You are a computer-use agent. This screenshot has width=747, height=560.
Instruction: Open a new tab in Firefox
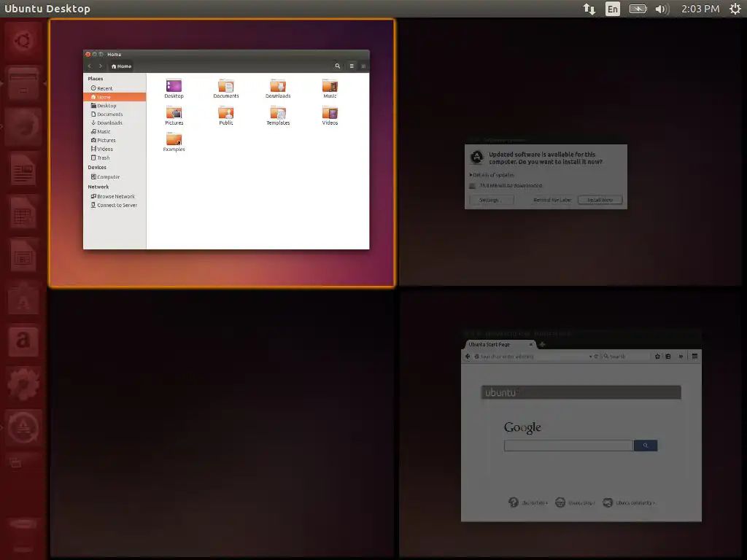click(542, 344)
